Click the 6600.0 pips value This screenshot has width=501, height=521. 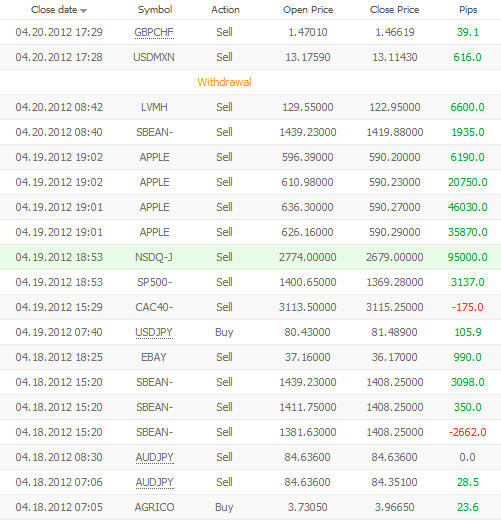[x=468, y=107]
